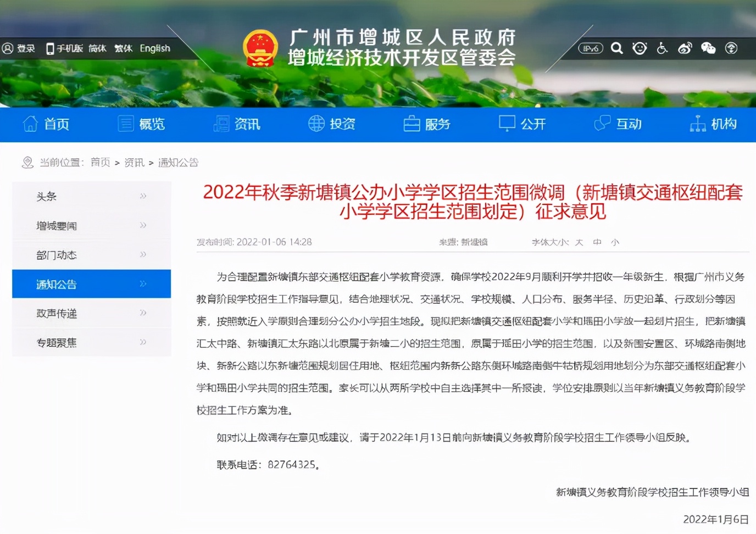Switch language to English

pyautogui.click(x=155, y=48)
